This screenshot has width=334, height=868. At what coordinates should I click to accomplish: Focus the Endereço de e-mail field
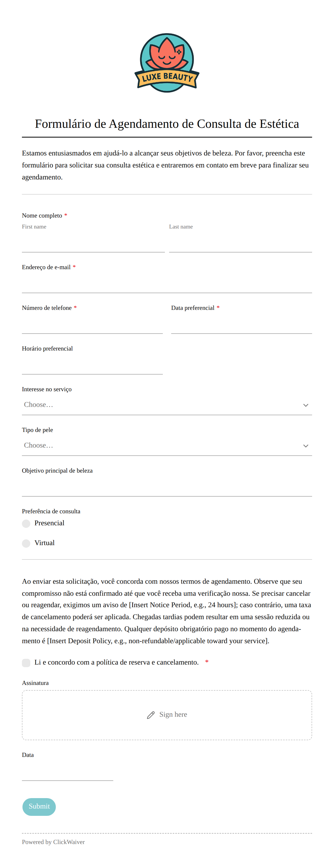(167, 284)
